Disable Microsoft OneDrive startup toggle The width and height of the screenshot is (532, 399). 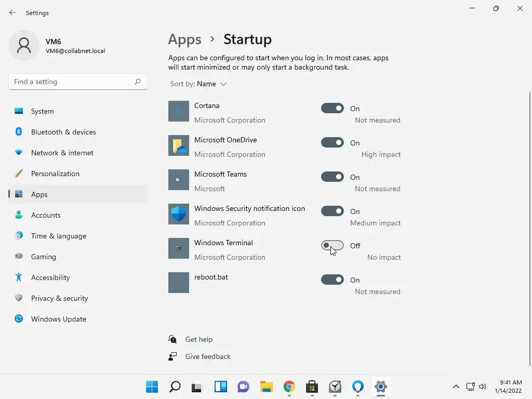(x=332, y=142)
